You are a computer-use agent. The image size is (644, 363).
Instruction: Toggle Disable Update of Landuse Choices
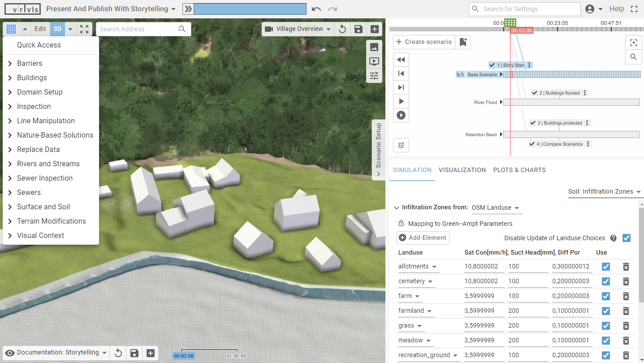pyautogui.click(x=626, y=238)
